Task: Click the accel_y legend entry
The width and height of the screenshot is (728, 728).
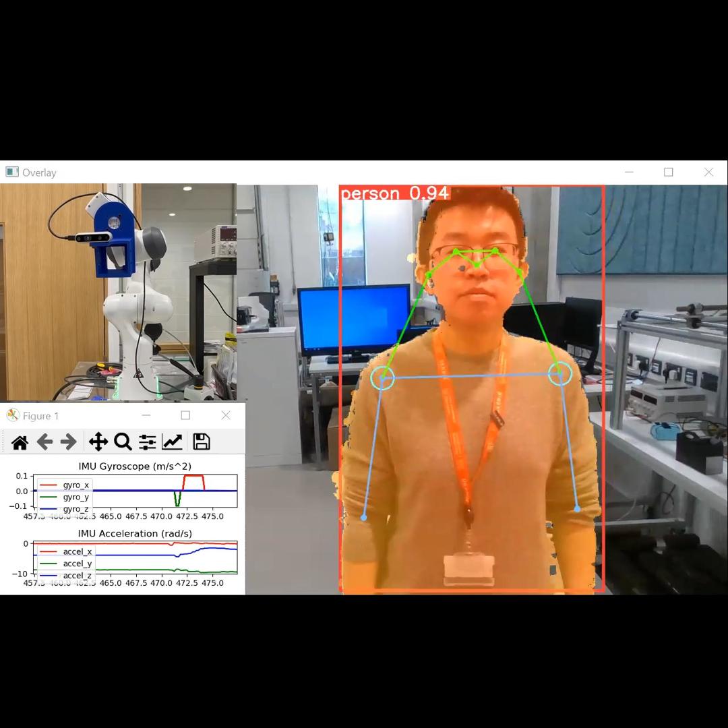Action: pos(77,564)
